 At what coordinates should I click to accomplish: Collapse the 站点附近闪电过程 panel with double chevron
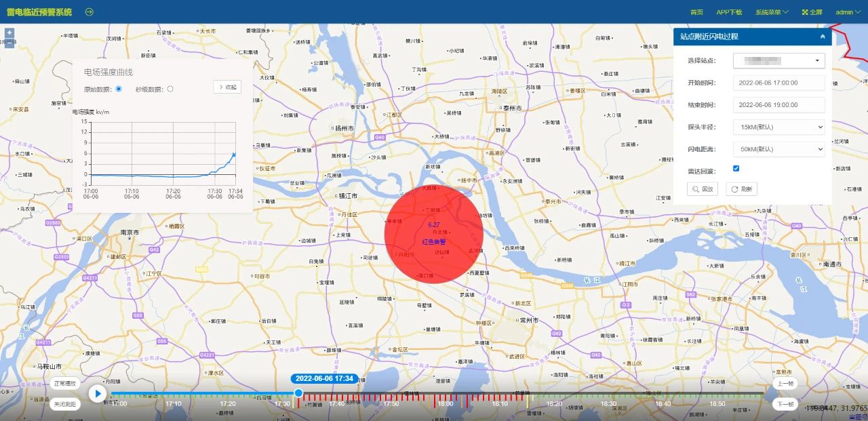click(823, 37)
